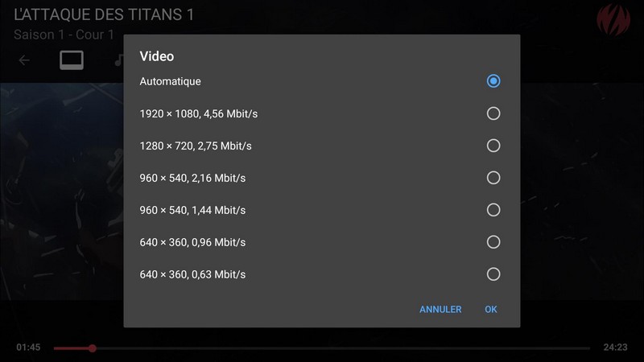644x362 pixels.
Task: Click the elapsed time 01:45 label
Action: click(28, 348)
